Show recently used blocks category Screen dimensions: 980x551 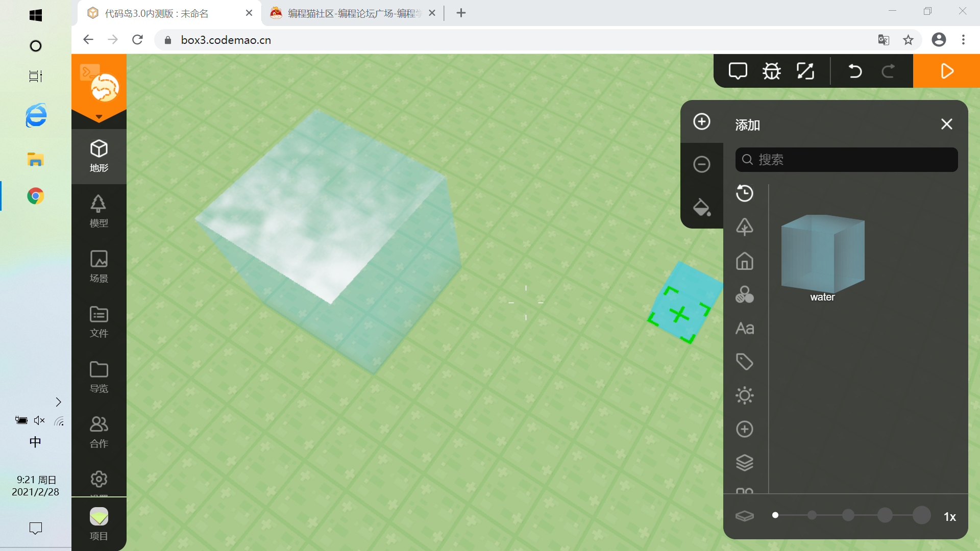745,193
